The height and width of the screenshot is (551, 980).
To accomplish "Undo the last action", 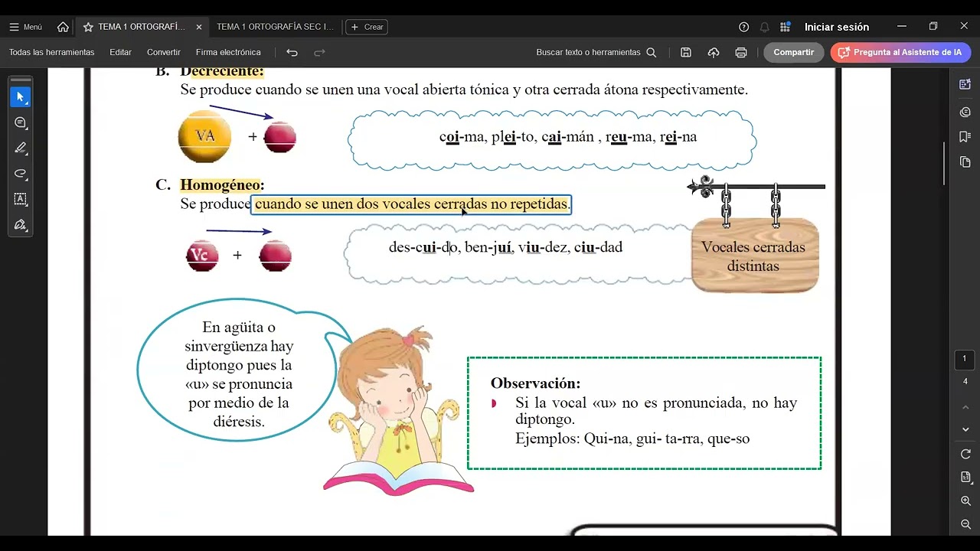I will (292, 52).
